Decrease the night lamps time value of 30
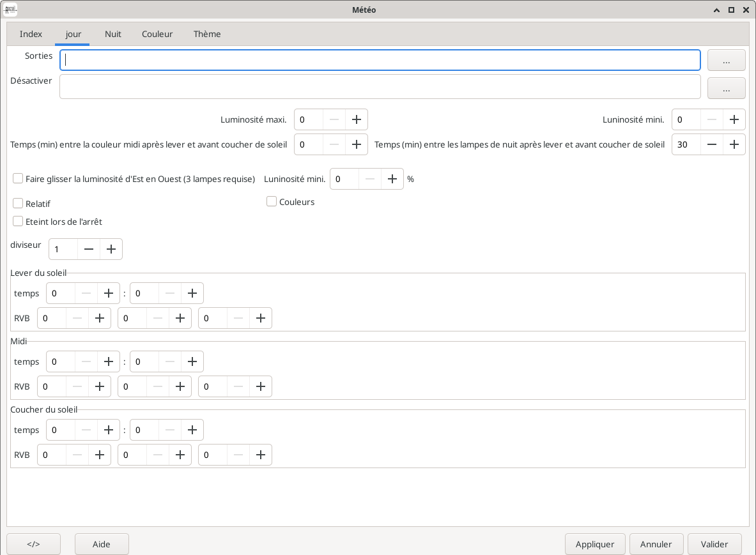The image size is (756, 555). (x=712, y=144)
